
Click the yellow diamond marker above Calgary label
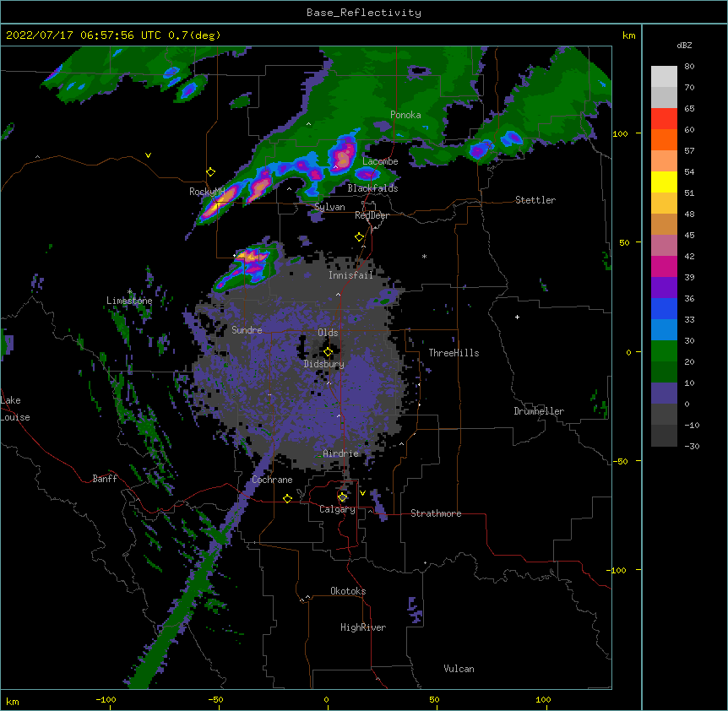coord(343,497)
